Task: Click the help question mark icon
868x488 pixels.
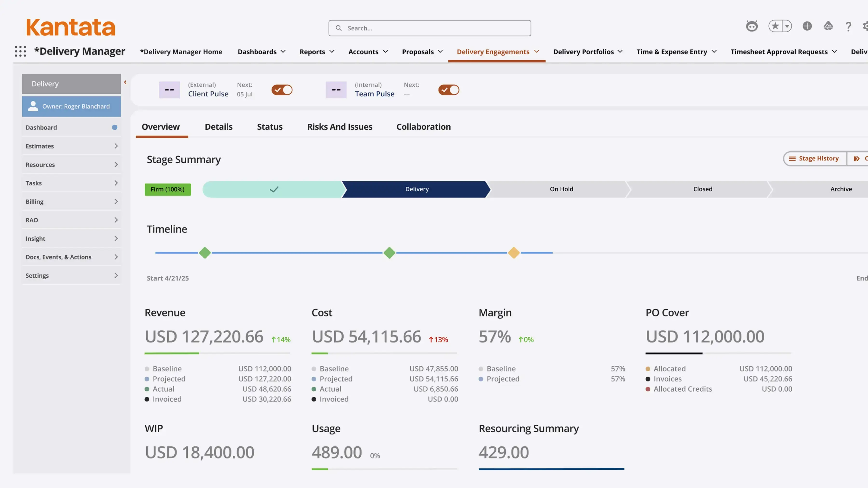Action: (848, 27)
